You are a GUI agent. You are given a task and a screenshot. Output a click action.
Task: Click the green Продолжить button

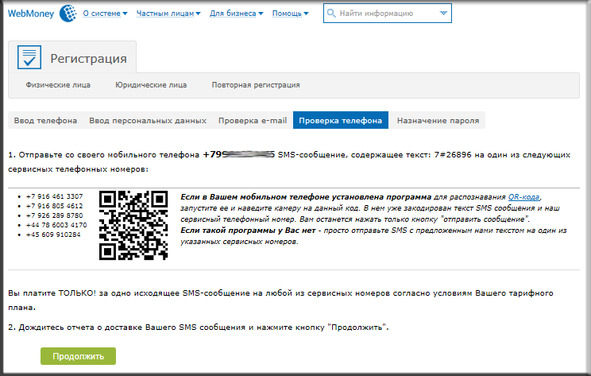coord(78,356)
